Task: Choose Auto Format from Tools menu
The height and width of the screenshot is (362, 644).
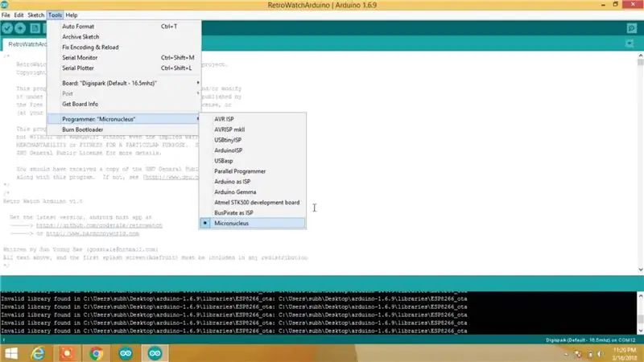Action: coord(124,27)
